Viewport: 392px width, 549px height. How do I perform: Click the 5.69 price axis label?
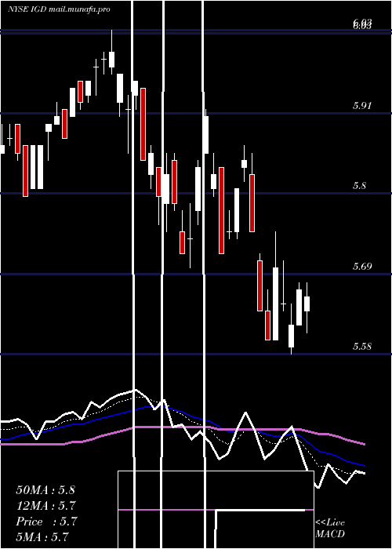(x=362, y=267)
